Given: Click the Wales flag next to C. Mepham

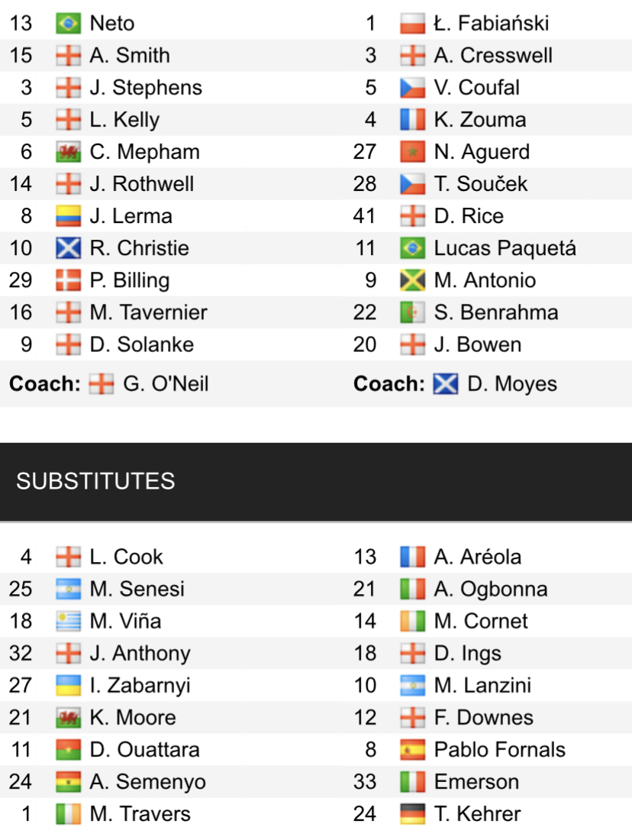Looking at the screenshot, I should [68, 152].
